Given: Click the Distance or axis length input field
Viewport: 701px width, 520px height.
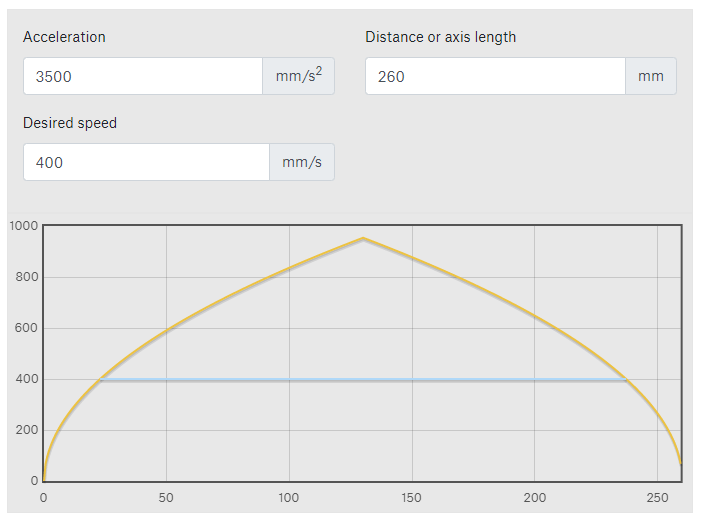Looking at the screenshot, I should (x=495, y=76).
